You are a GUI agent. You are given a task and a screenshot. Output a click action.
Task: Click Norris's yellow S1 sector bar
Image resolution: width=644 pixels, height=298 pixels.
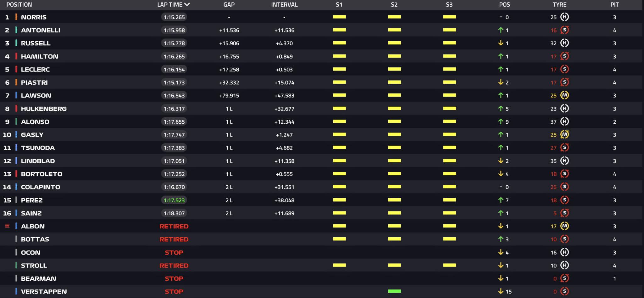[x=339, y=17]
